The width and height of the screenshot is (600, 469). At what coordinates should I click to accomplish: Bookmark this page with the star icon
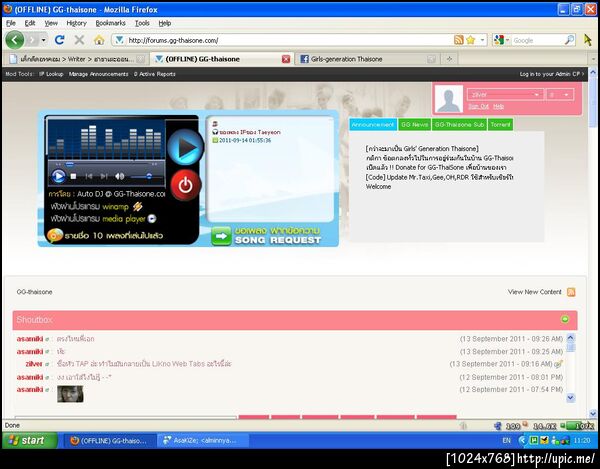pyautogui.click(x=471, y=40)
